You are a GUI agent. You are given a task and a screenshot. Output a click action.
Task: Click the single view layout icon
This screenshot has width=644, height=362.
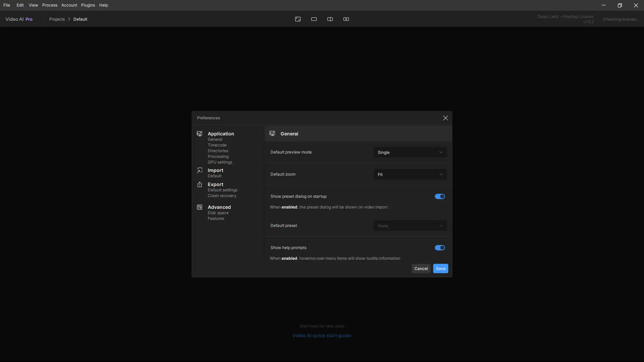[314, 19]
